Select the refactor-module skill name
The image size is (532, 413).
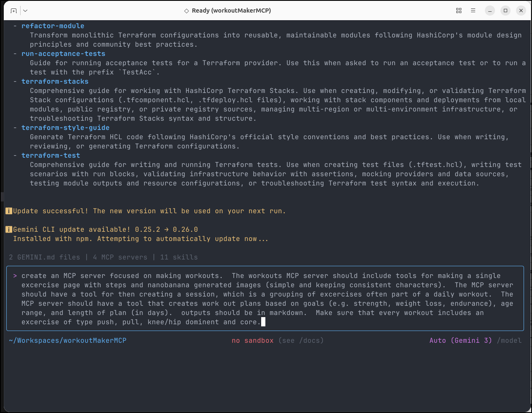tap(53, 26)
